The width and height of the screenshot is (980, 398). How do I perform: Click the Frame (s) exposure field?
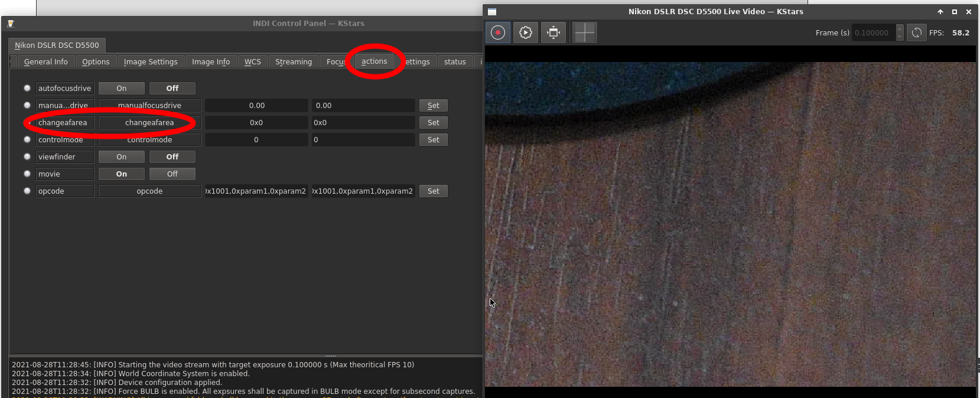pos(874,33)
